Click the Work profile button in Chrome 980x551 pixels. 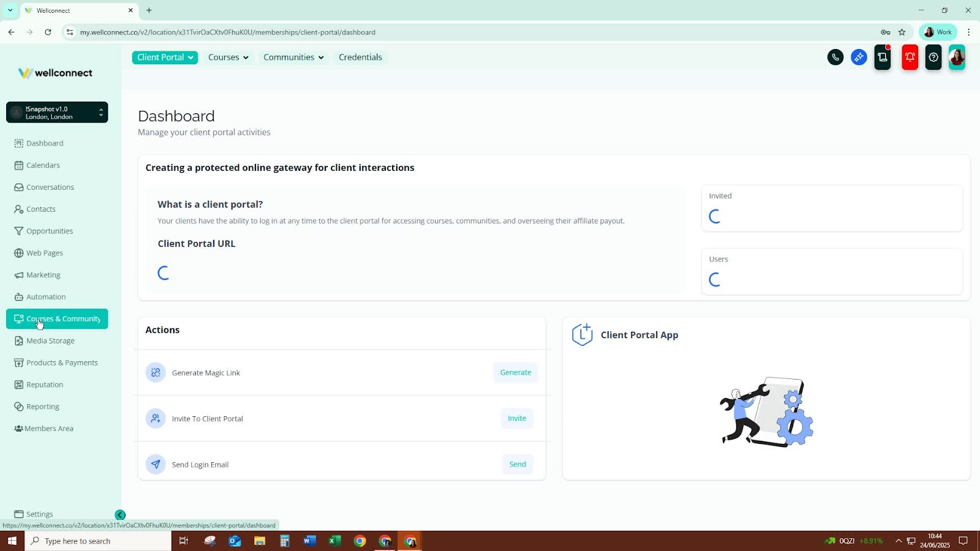938,32
